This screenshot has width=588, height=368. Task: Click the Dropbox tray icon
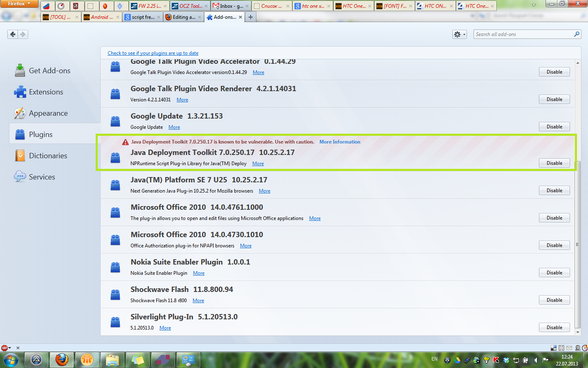[506, 360]
